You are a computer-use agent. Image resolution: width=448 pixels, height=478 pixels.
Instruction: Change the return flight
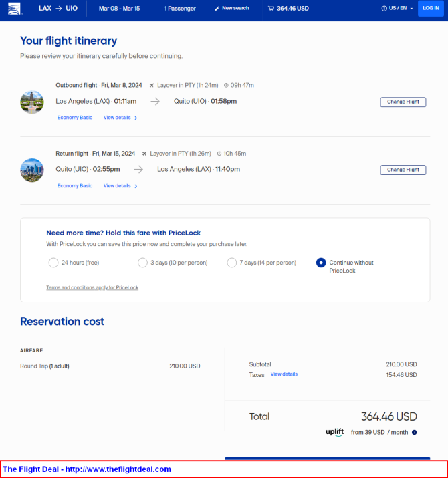point(403,170)
